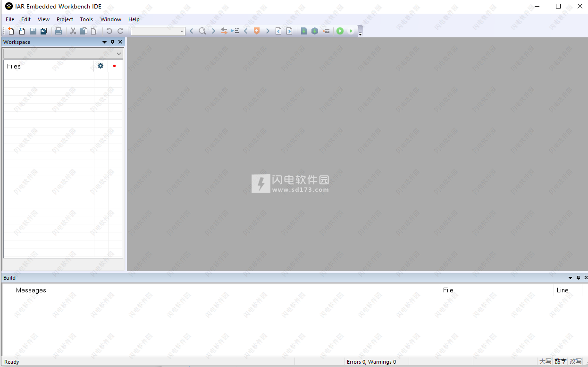Screen dimensions: 588x367
Task: Click the Errors 0, Warnings 0 status
Action: tap(371, 362)
